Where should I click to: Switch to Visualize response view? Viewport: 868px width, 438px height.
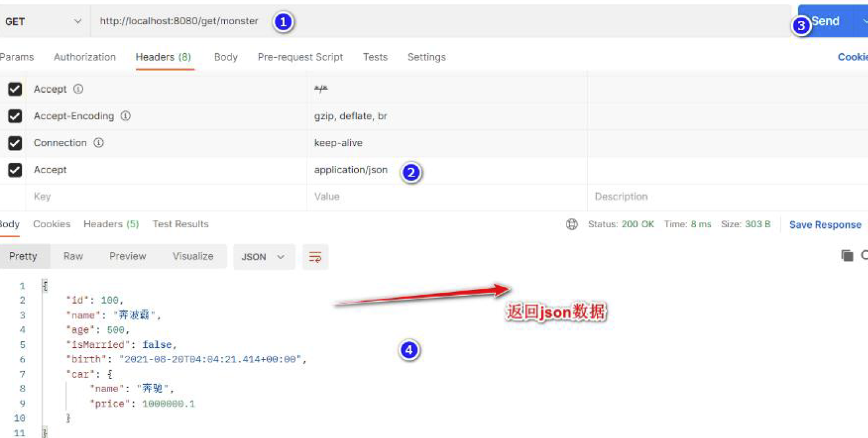tap(193, 256)
